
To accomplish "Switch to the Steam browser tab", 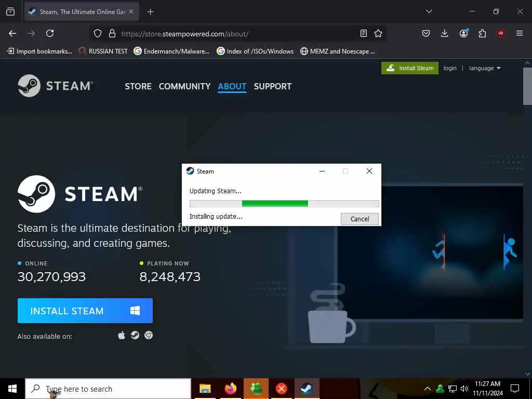I will click(x=82, y=11).
